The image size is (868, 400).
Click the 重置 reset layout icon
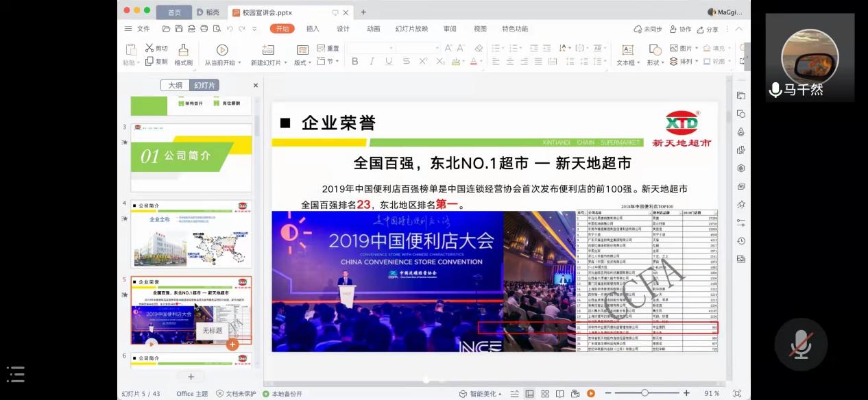(x=322, y=49)
